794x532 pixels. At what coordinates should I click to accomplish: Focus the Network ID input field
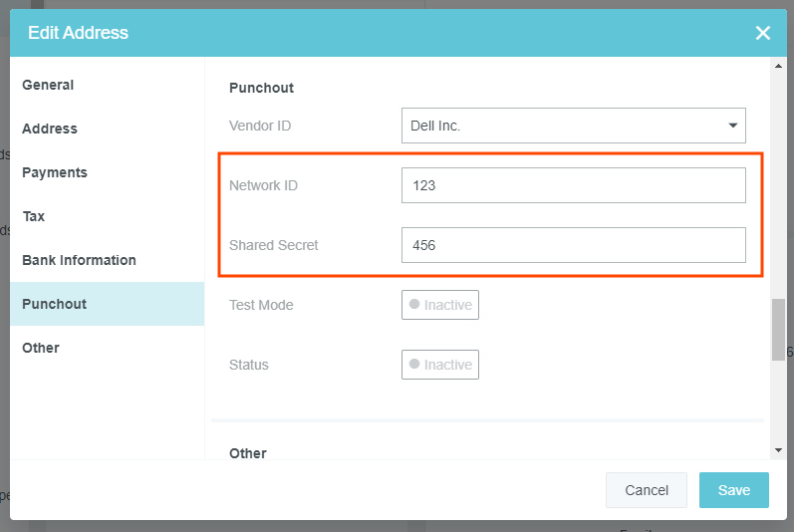coord(573,185)
